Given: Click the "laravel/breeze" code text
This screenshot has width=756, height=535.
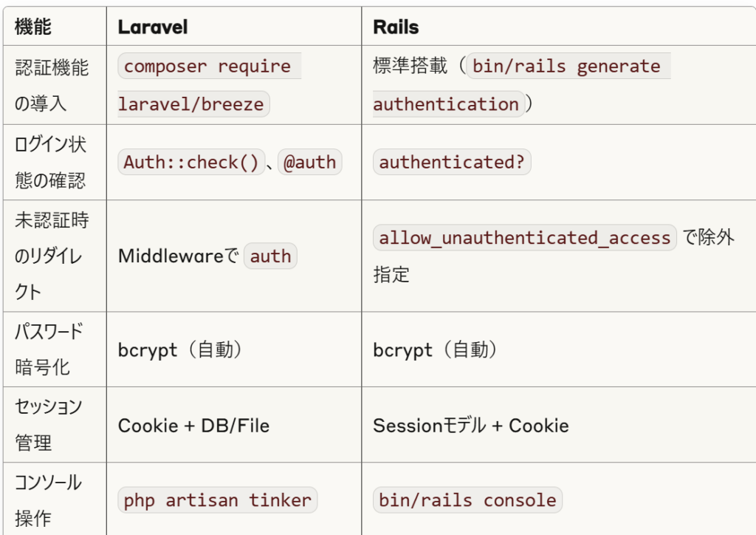Looking at the screenshot, I should [193, 104].
